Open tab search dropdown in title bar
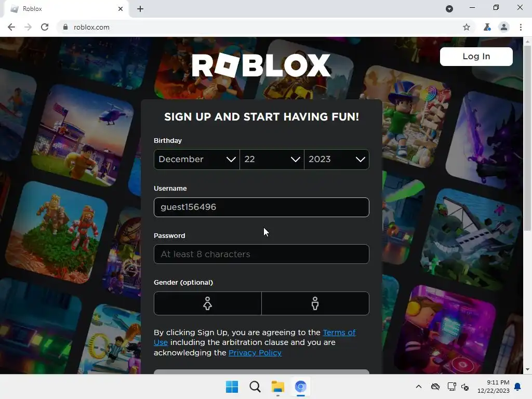 (x=449, y=9)
